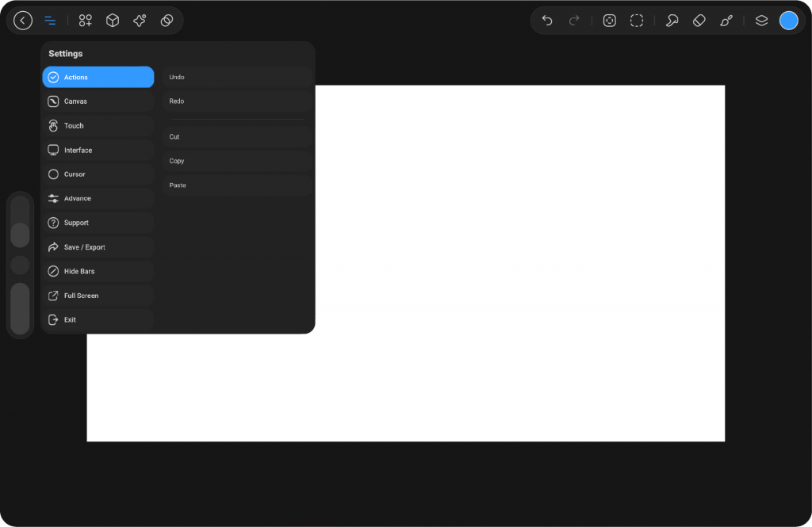The image size is (812, 527).
Task: Select the dashed square selection tool
Action: 637,21
